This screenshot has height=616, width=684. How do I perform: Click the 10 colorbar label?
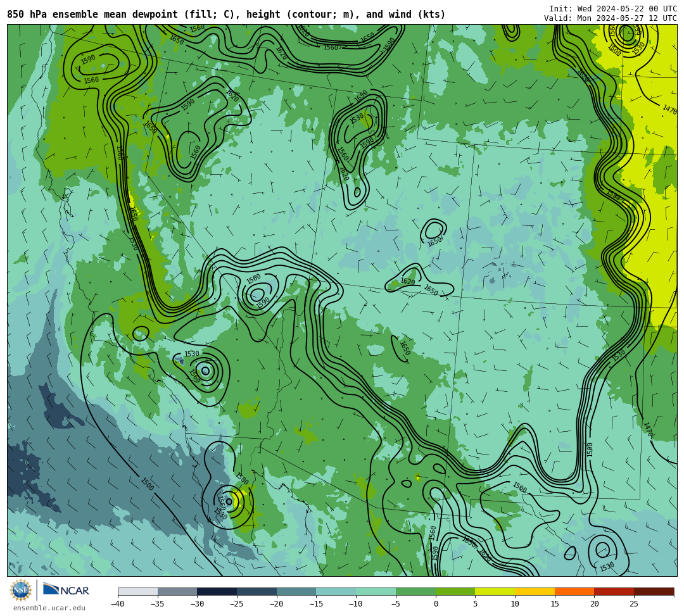tap(515, 604)
